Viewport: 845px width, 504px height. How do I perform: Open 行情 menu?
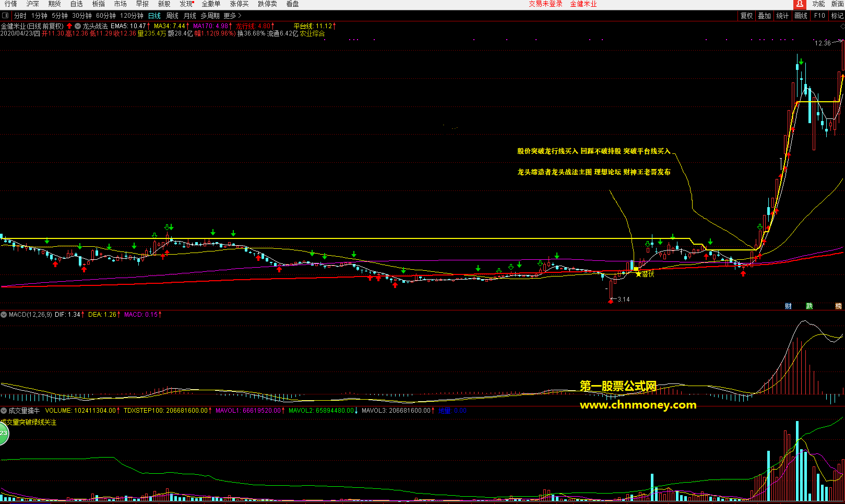(10, 4)
